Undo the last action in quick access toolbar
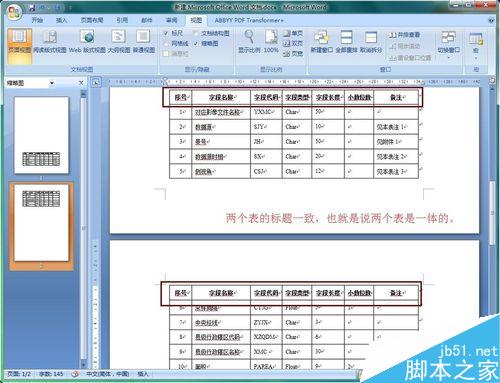The width and height of the screenshot is (500, 383). pos(43,7)
